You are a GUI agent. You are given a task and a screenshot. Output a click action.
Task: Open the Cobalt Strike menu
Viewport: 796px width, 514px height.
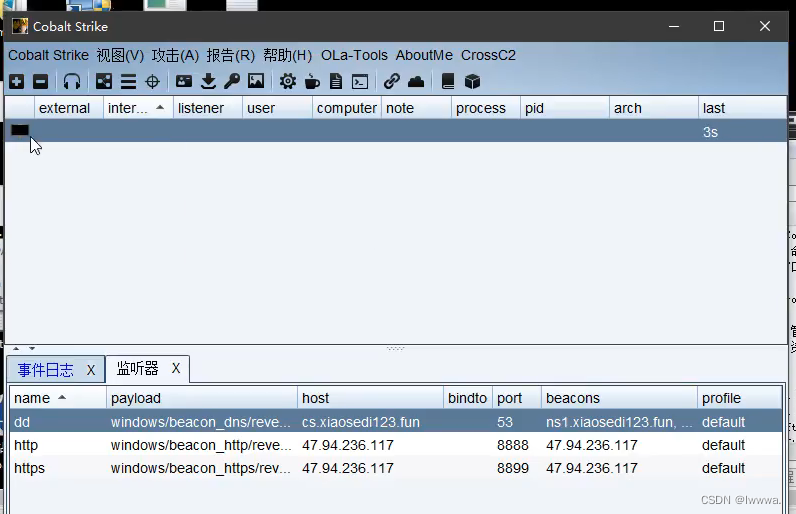coord(48,55)
